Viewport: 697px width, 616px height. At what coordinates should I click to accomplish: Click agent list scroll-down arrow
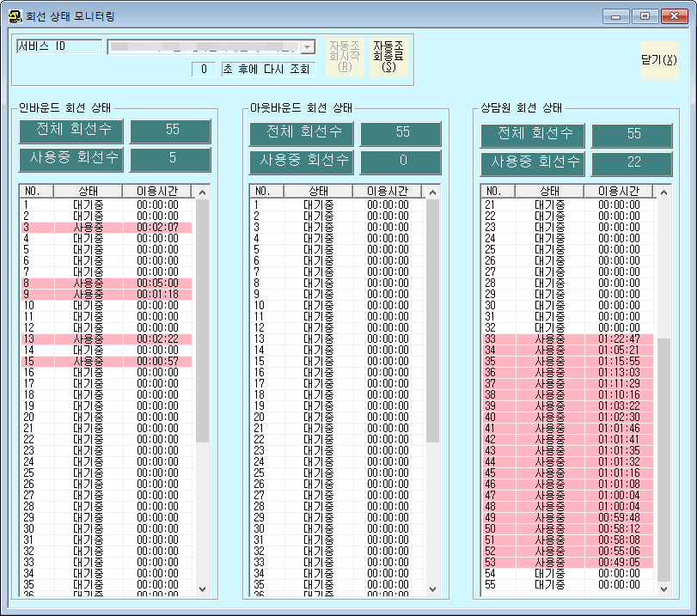pos(663,589)
